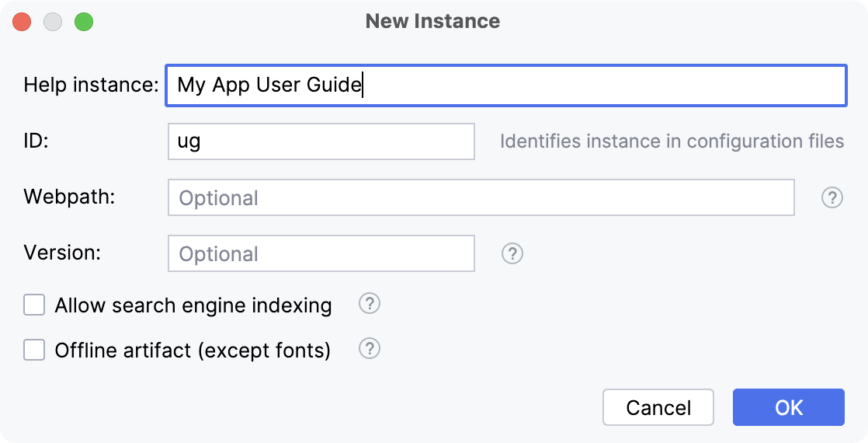The image size is (868, 443).
Task: Show help for search engine indexing
Action: 370,304
